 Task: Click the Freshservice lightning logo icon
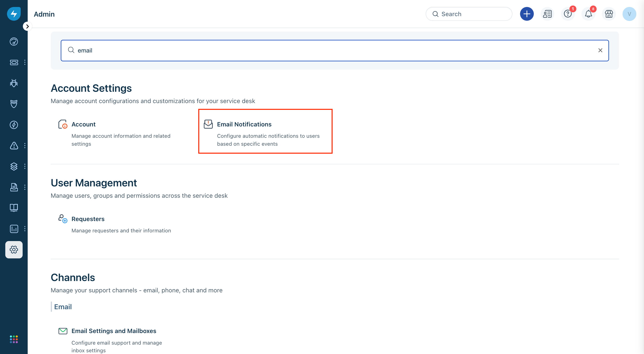(14, 14)
